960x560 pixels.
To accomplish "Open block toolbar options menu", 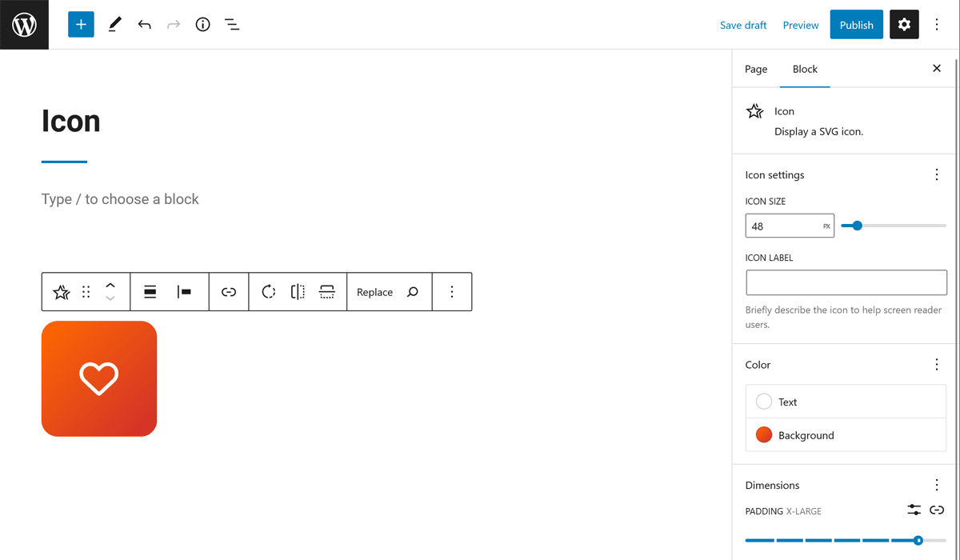I will [452, 292].
